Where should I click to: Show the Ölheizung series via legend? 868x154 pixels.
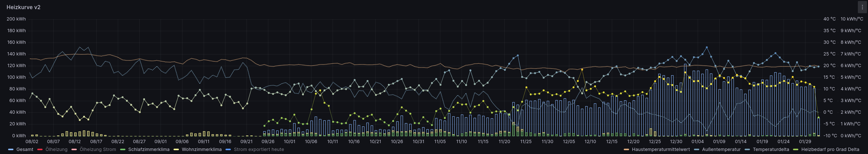[56, 149]
